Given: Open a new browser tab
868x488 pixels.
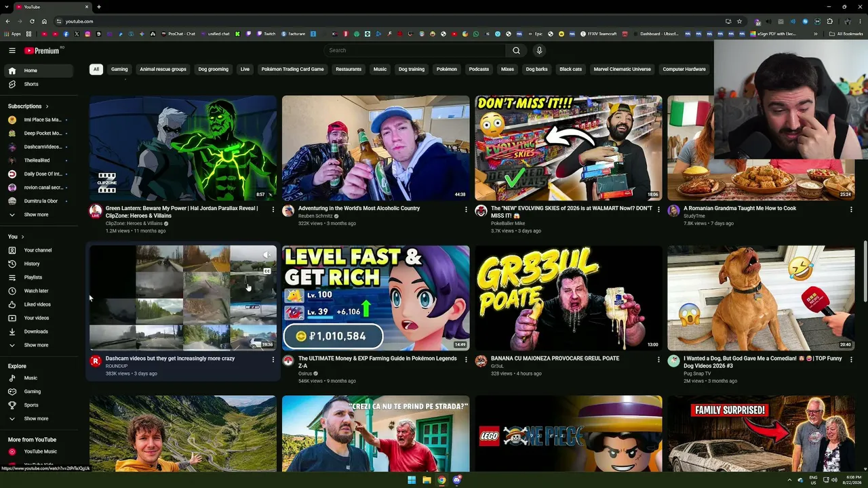Looking at the screenshot, I should tap(99, 7).
